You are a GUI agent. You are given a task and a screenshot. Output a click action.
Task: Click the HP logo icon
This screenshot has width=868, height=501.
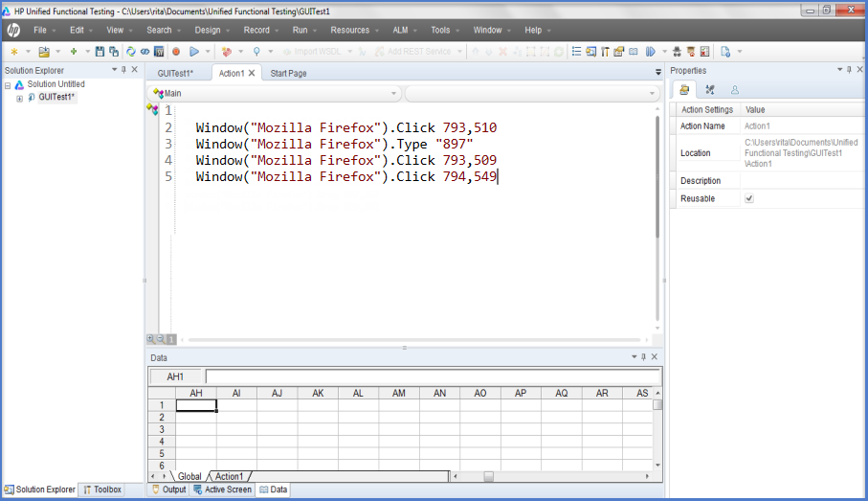tap(13, 30)
